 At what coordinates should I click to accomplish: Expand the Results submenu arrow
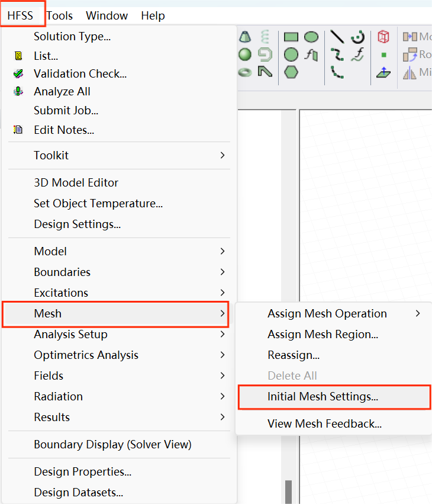pos(223,417)
